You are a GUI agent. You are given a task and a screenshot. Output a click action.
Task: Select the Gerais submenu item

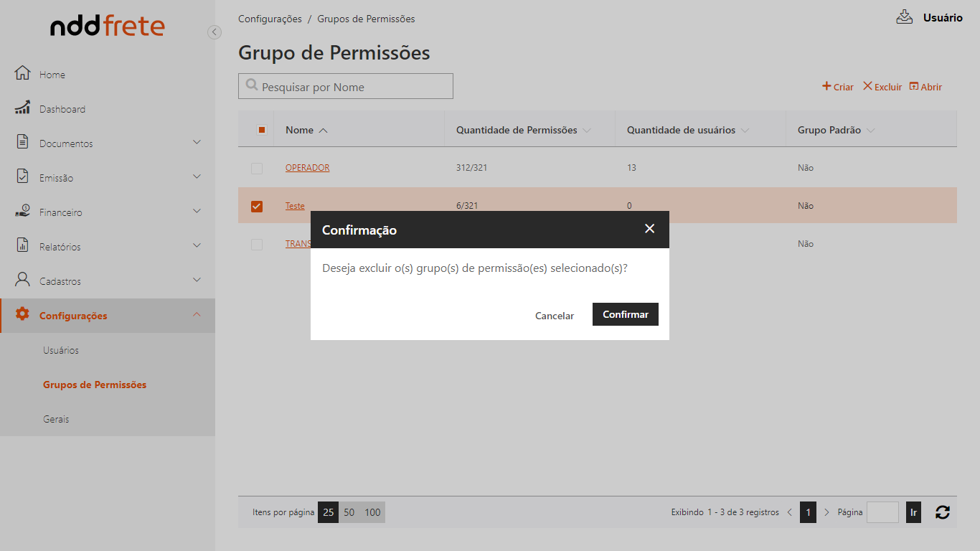56,419
